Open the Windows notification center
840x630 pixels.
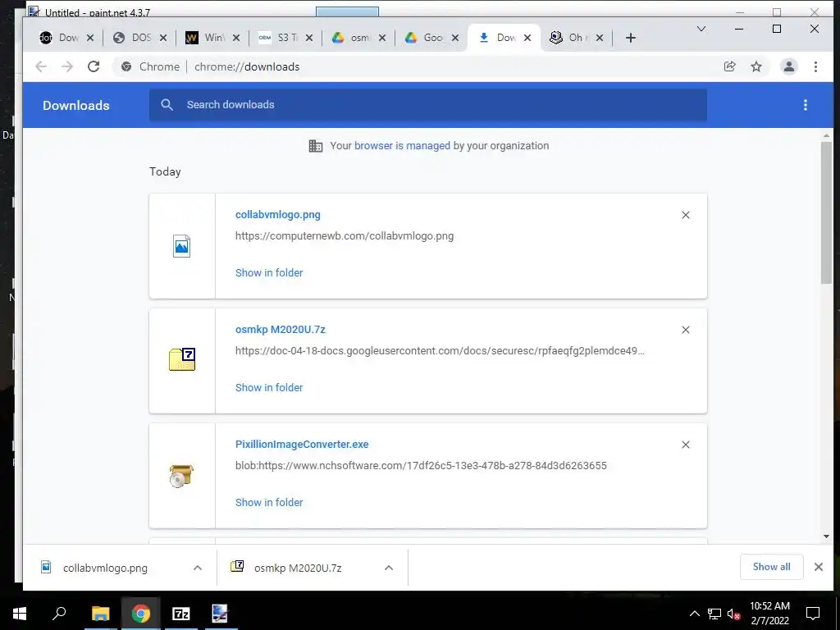(813, 614)
